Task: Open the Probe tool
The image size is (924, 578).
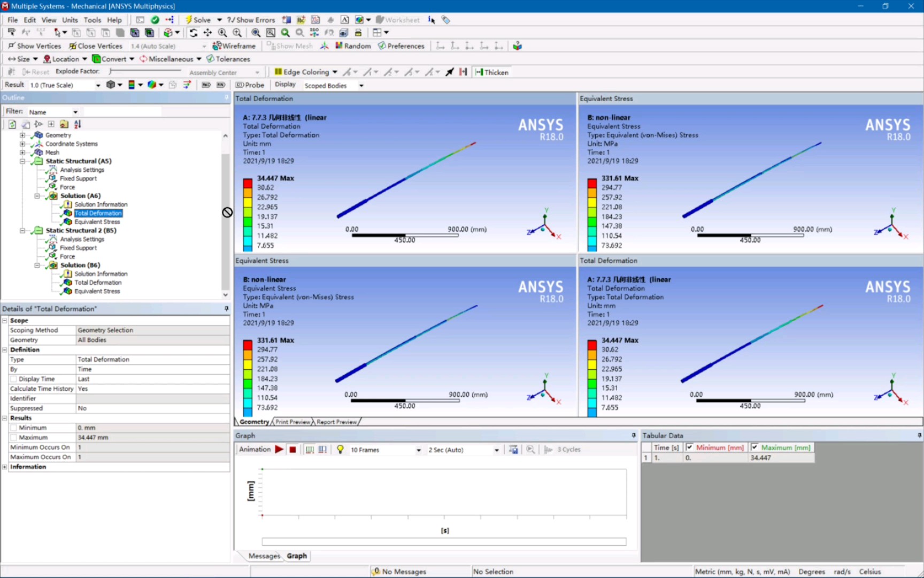Action: (x=250, y=85)
